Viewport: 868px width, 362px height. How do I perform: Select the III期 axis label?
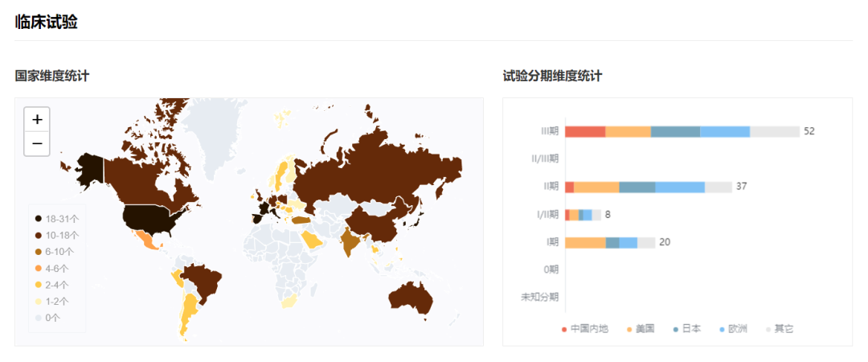pyautogui.click(x=550, y=131)
